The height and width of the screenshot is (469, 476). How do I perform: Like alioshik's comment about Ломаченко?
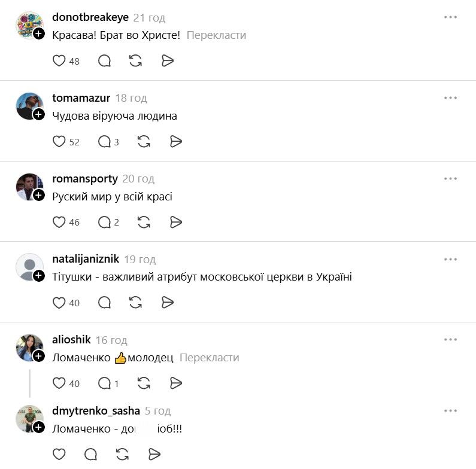[59, 383]
